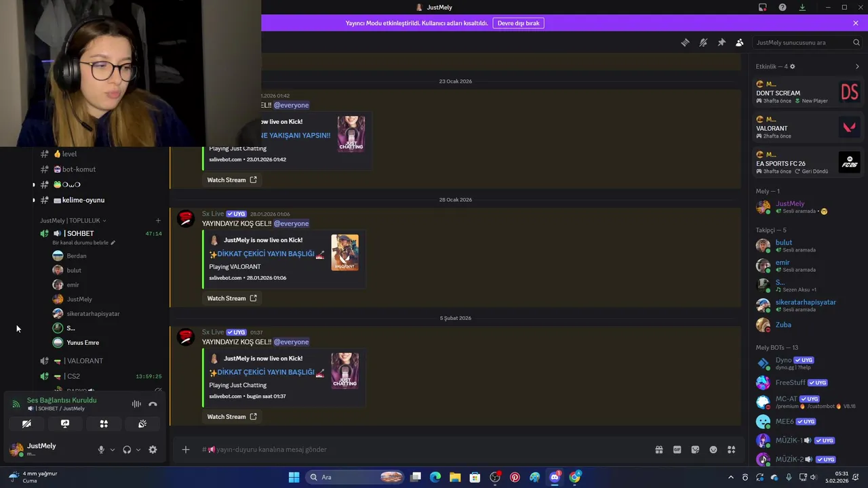Disconnect from voice call hang-up icon
Image resolution: width=868 pixels, height=488 pixels.
click(x=153, y=404)
